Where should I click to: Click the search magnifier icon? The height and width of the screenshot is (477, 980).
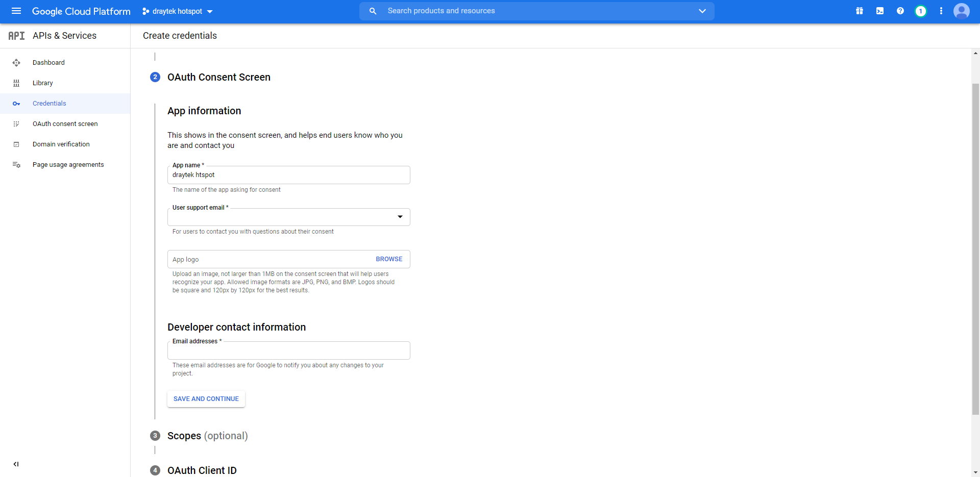373,11
